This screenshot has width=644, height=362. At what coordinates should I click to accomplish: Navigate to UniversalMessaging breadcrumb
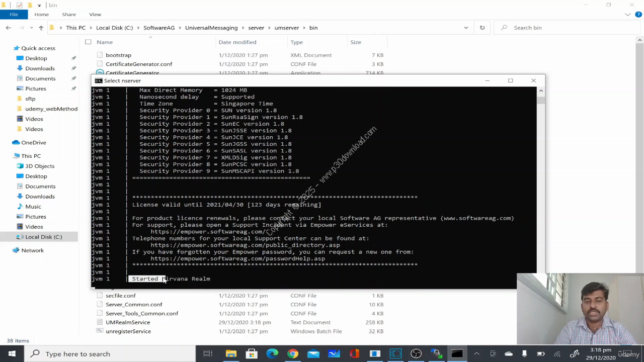(x=211, y=28)
